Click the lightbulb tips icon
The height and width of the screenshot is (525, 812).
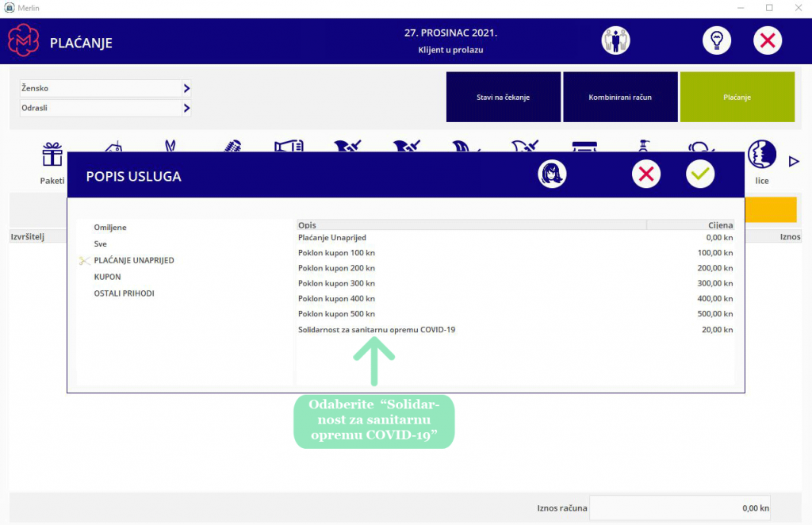[717, 40]
